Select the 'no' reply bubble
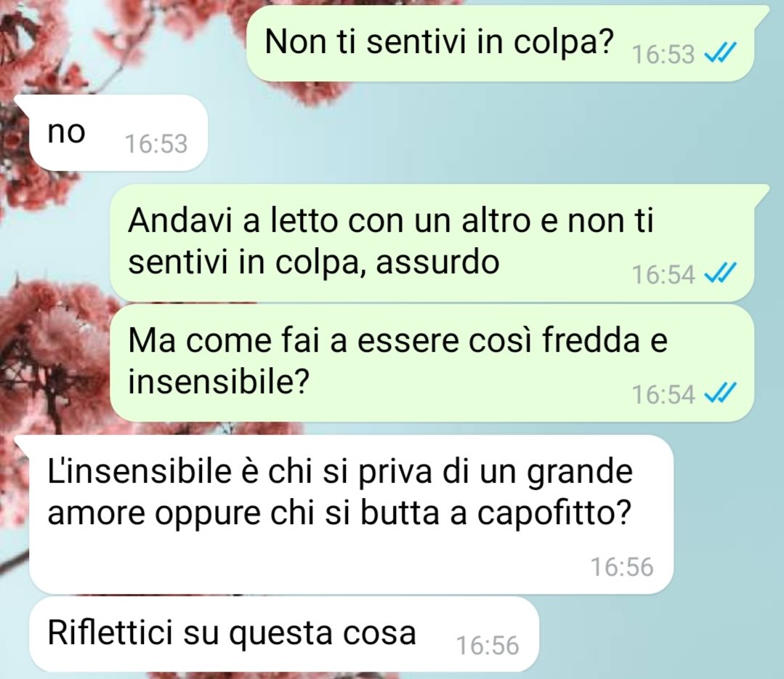 pos(118,132)
